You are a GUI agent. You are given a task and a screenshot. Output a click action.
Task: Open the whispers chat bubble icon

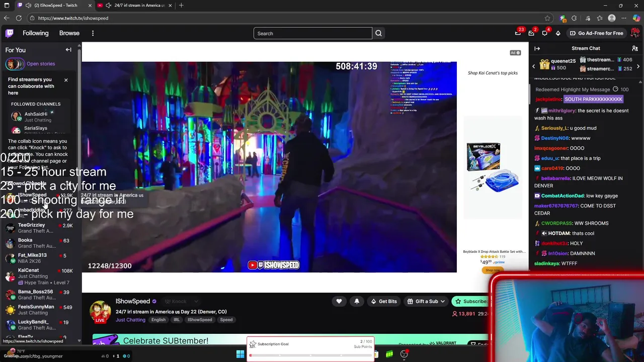545,33
